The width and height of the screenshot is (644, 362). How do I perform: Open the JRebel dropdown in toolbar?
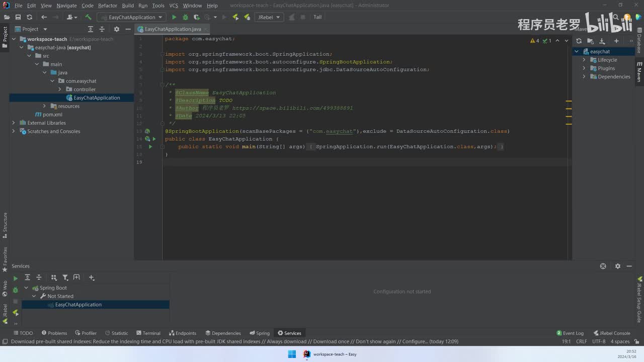click(x=269, y=17)
